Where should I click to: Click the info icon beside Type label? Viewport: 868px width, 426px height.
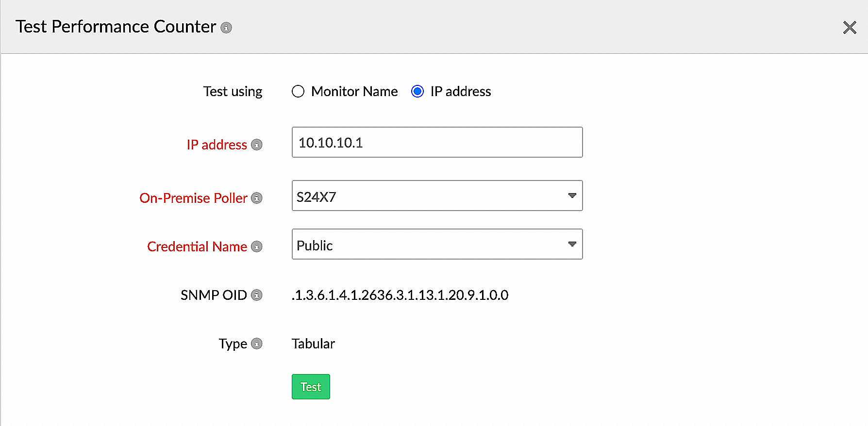tap(257, 344)
